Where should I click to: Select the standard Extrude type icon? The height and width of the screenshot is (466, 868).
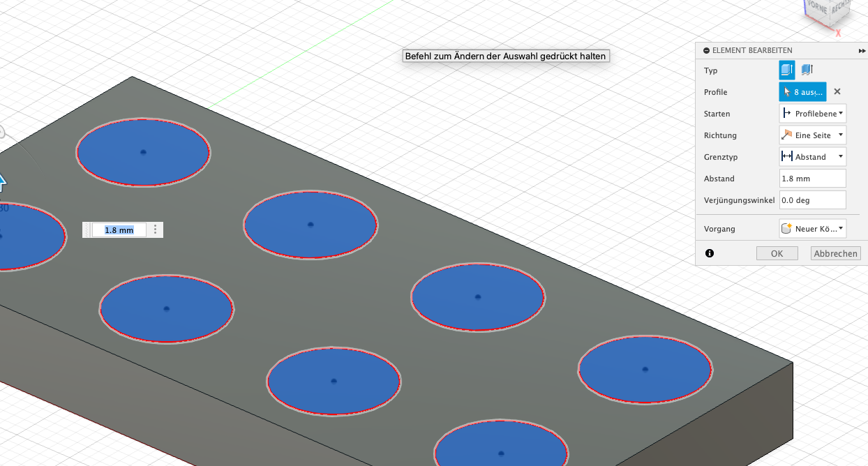(786, 70)
